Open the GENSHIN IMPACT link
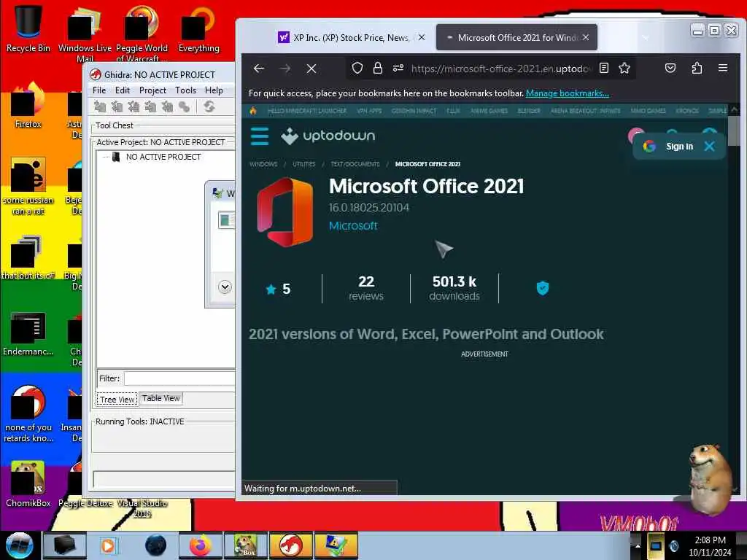This screenshot has width=747, height=560. (414, 111)
